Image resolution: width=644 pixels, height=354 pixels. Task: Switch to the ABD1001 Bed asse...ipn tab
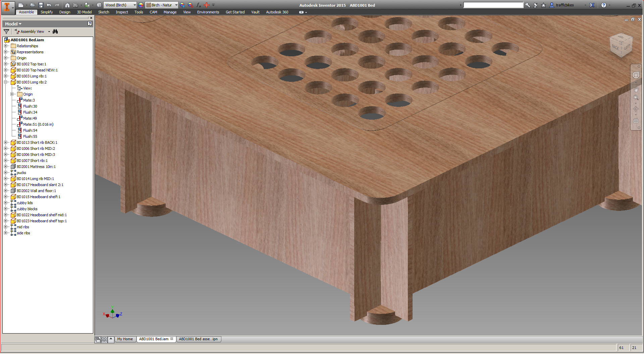pos(198,339)
